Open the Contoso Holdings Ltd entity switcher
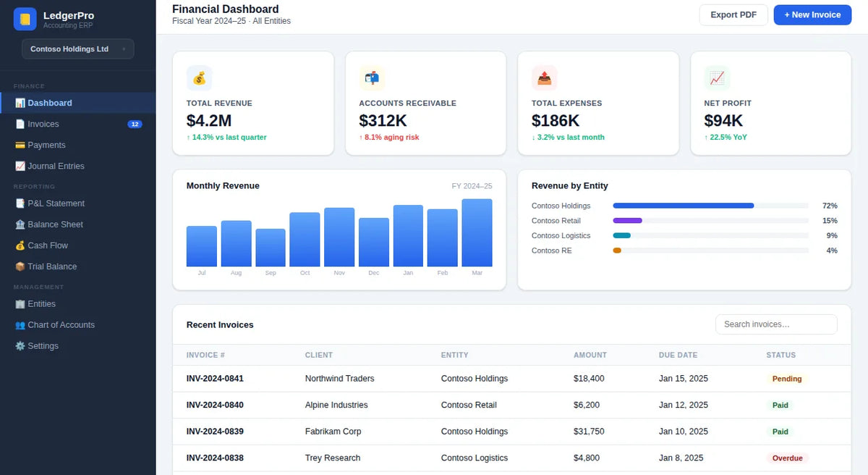Screen dimensions: 868x475 coord(77,49)
